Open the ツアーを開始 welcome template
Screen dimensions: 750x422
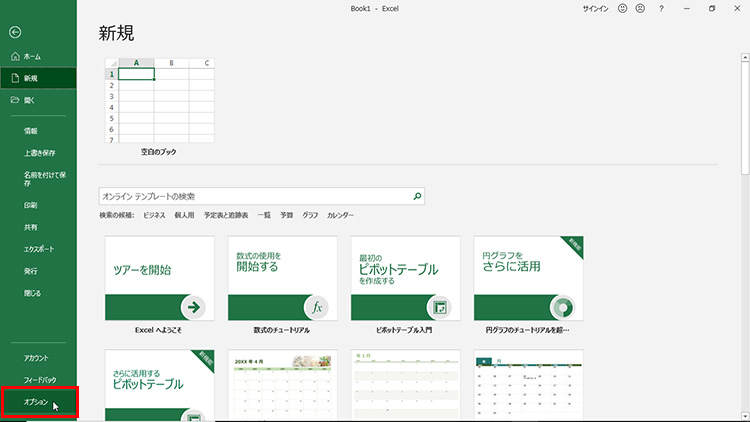point(160,279)
